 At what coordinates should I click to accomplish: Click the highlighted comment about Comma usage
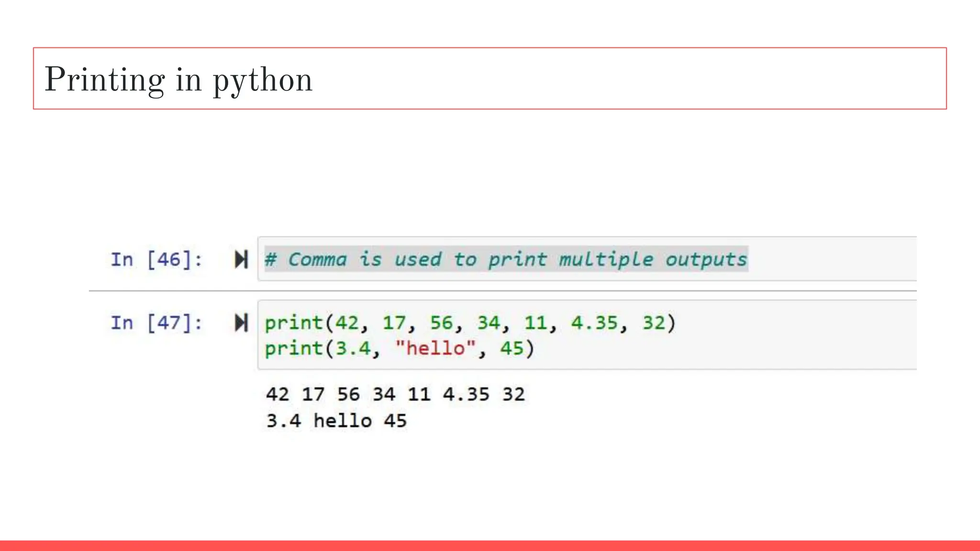pos(506,259)
